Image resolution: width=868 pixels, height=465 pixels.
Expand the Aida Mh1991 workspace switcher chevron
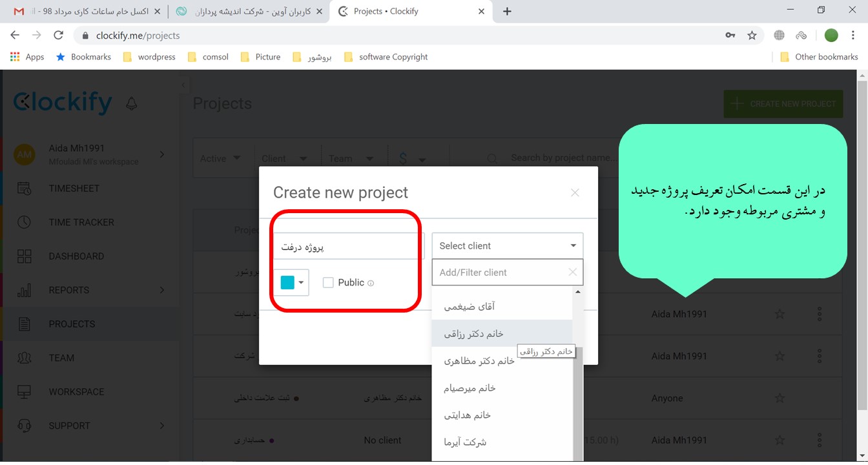(161, 154)
